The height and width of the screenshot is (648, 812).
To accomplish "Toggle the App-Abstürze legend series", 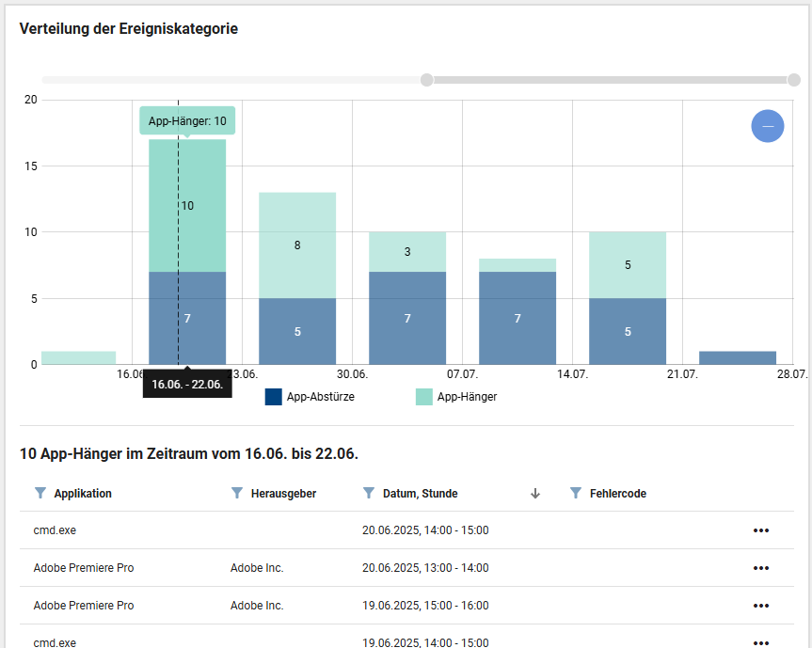I will (x=310, y=397).
